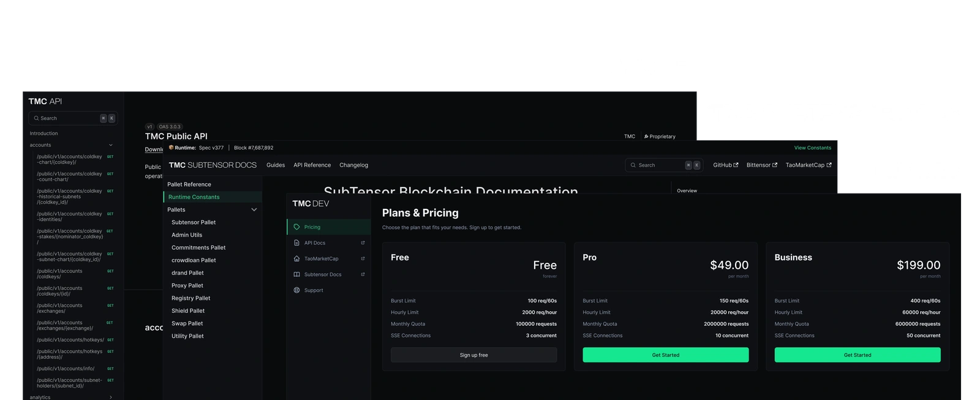Open the Bittensor link in docs header
The image size is (980, 400).
point(761,165)
